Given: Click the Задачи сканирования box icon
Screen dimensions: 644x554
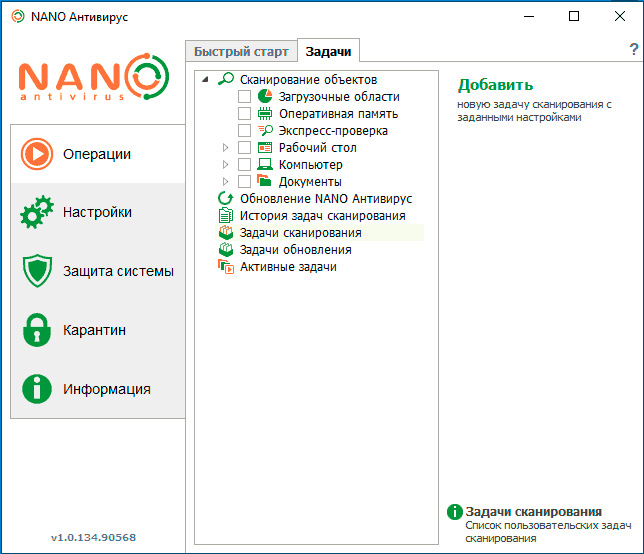Looking at the screenshot, I should pos(226,232).
